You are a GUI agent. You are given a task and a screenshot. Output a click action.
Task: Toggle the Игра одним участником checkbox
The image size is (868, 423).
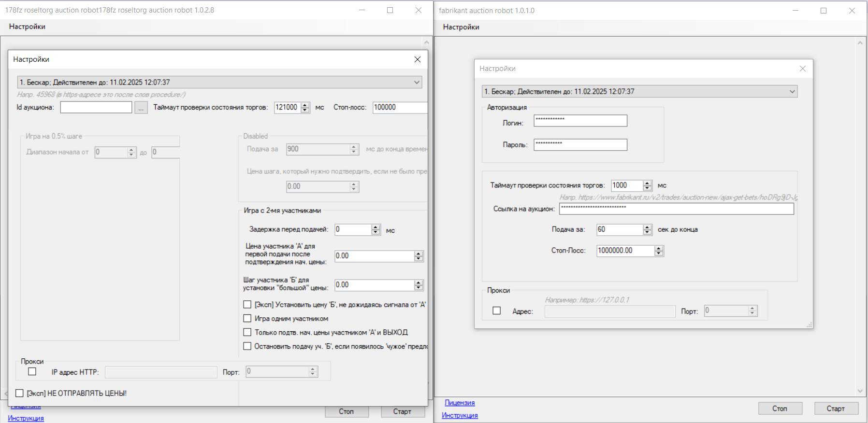click(x=247, y=319)
